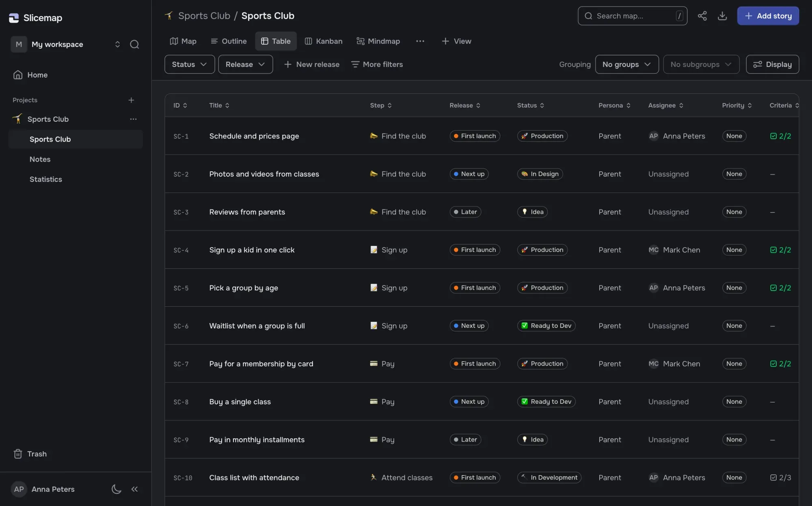
Task: Click the Slicemap logo
Action: [35, 18]
